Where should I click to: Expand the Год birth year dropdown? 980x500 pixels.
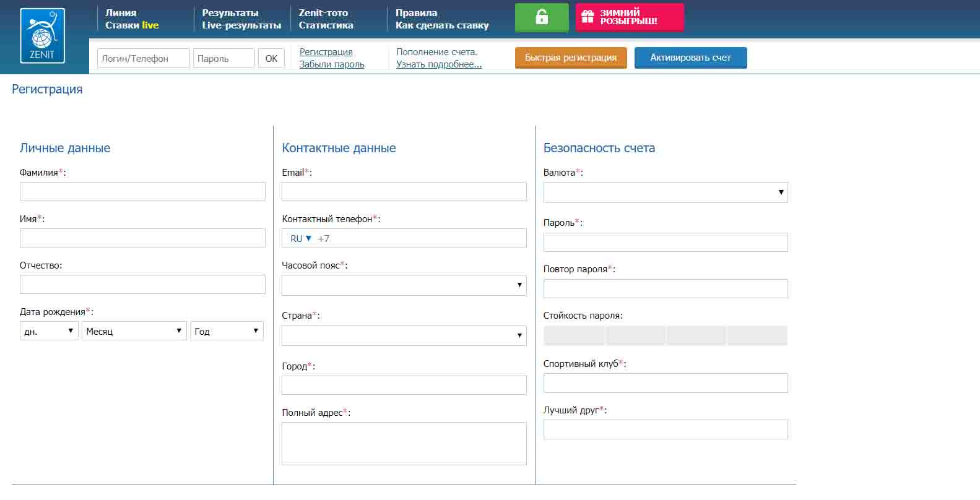point(227,331)
